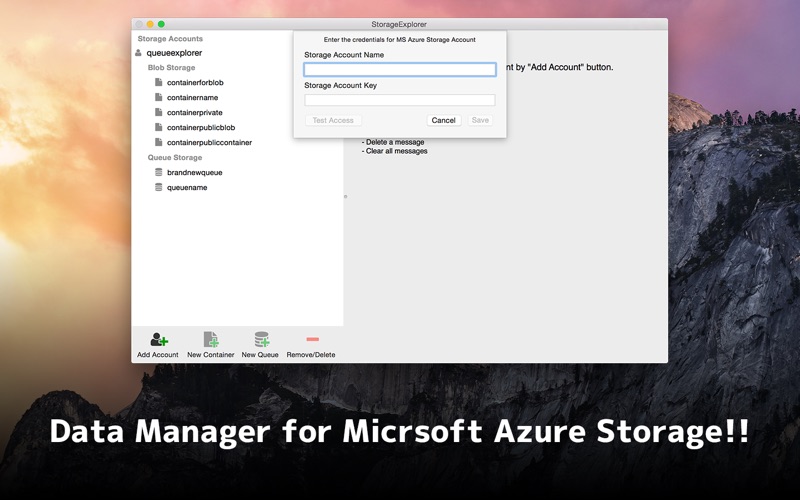Click the file icon next to containerpubliccontainer
Screen dimensions: 800x500
pyautogui.click(x=159, y=142)
